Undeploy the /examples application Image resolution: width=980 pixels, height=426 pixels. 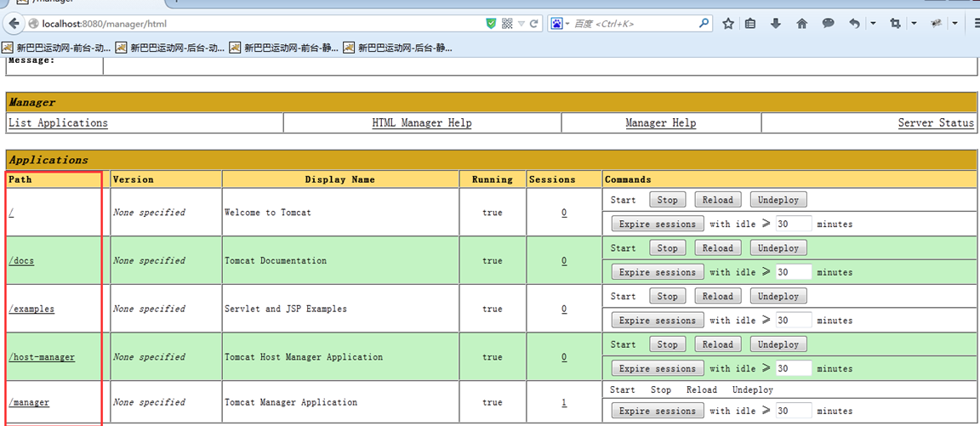(x=778, y=296)
